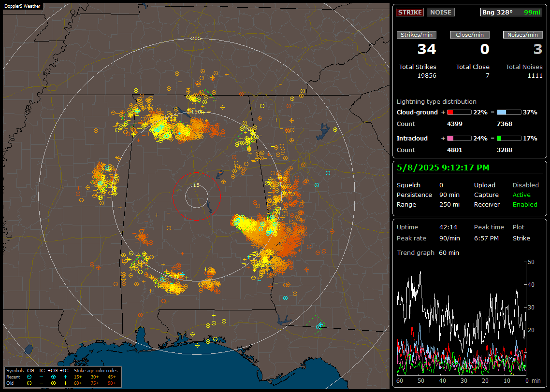Screen dimensions: 550x392
Task: Click the 15 range ring label at map center
Action: coord(196,185)
